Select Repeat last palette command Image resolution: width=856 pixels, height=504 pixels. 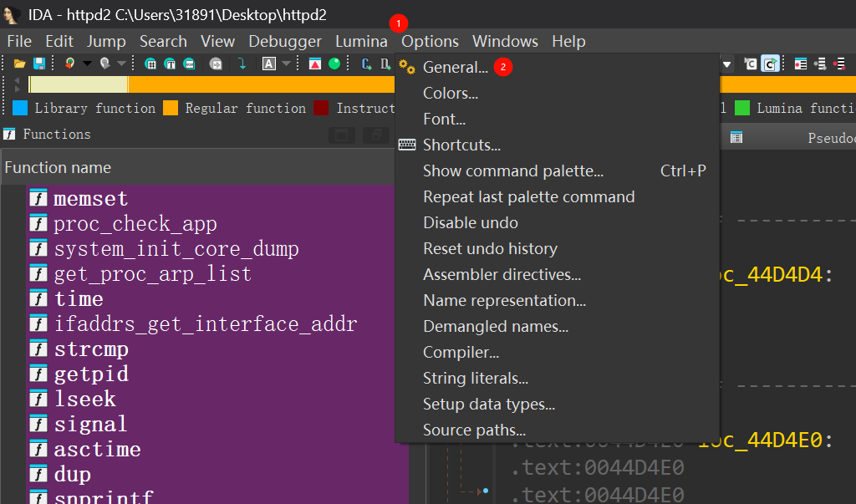coord(558,196)
